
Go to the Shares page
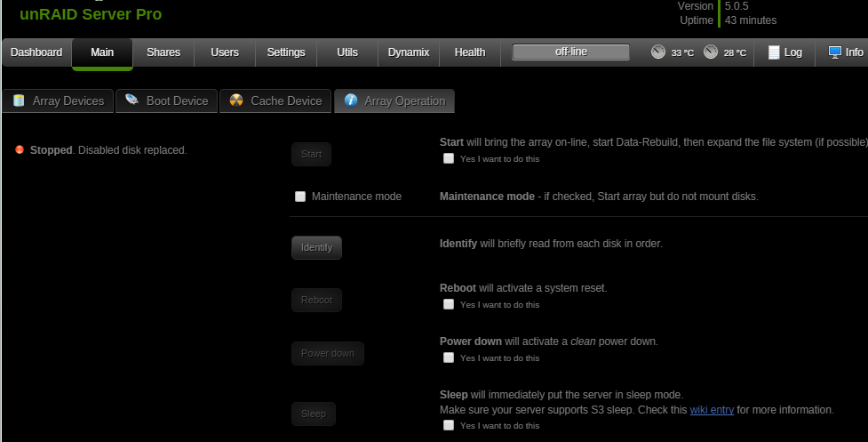[163, 52]
